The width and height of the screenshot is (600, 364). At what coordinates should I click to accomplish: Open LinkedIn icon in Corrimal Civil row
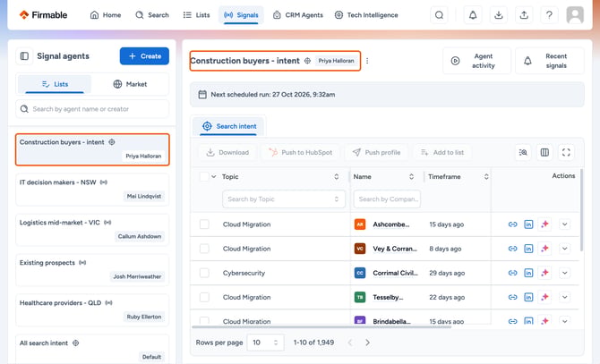528,273
